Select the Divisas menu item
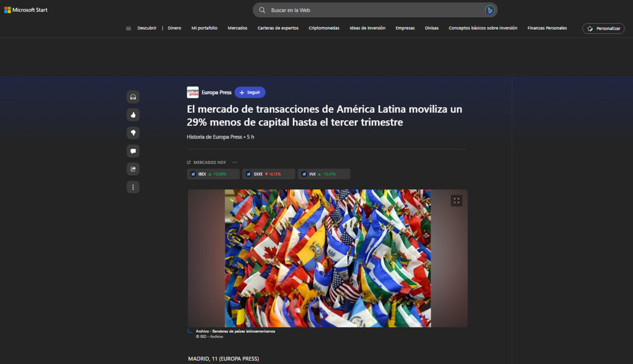The height and width of the screenshot is (364, 633). (x=431, y=28)
